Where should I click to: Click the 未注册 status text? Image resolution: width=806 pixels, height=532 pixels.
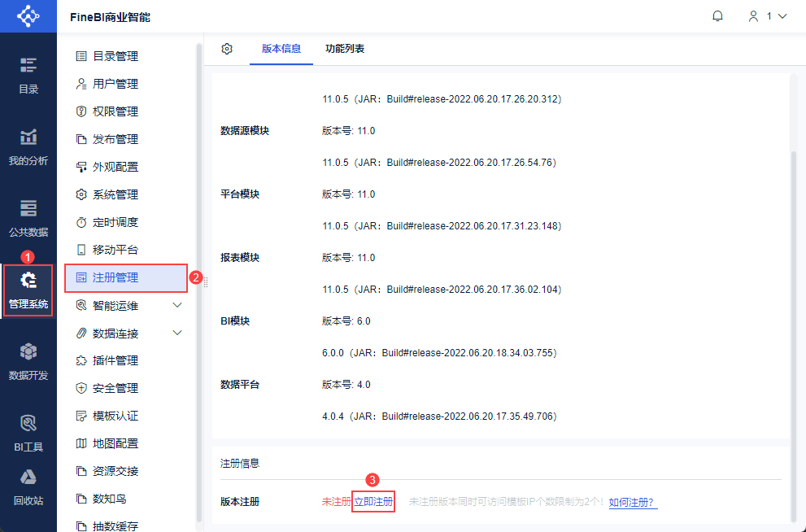[x=336, y=502]
